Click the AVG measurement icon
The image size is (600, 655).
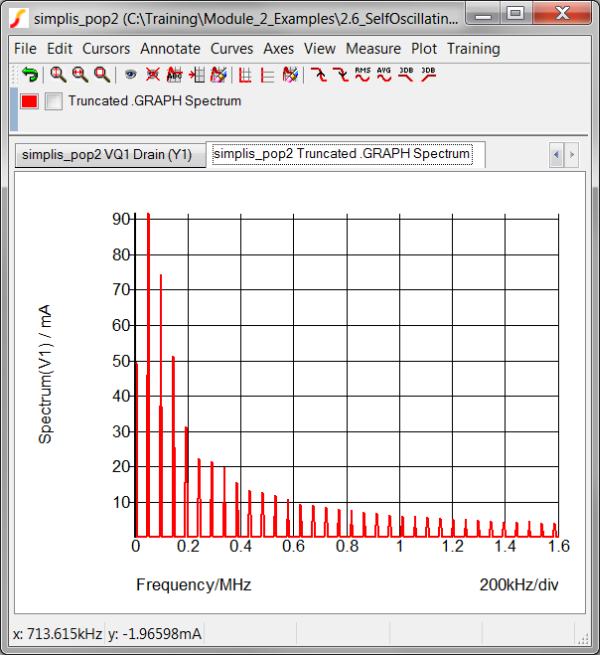pyautogui.click(x=384, y=75)
